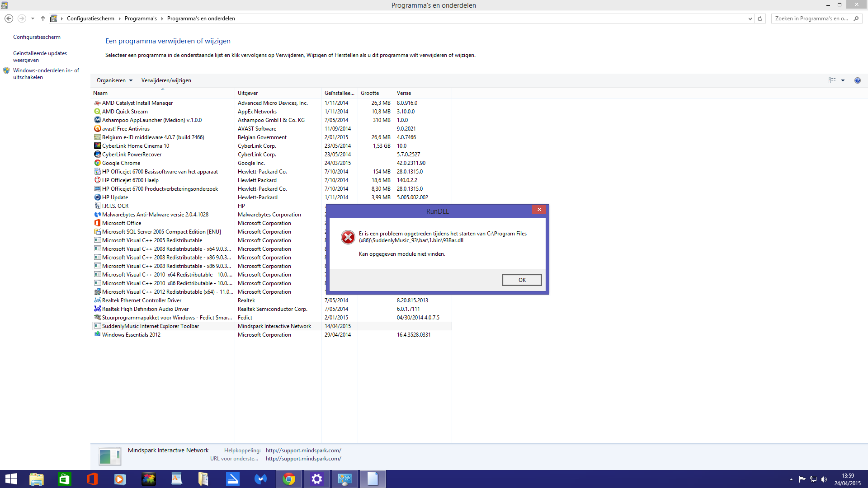868x488 pixels.
Task: Open the address bar history dropdown
Action: (750, 19)
